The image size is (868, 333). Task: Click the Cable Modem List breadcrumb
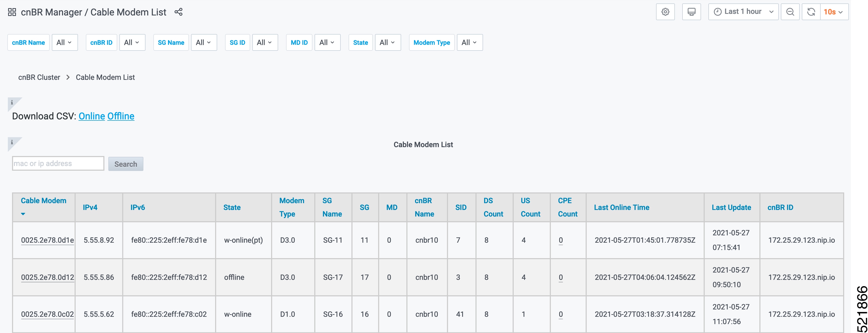[x=105, y=77]
